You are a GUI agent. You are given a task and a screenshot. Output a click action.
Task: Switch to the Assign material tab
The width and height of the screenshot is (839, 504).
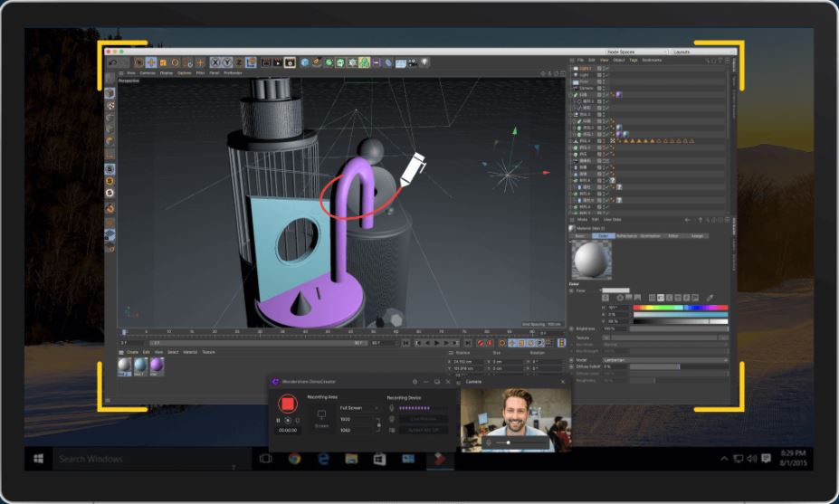697,236
